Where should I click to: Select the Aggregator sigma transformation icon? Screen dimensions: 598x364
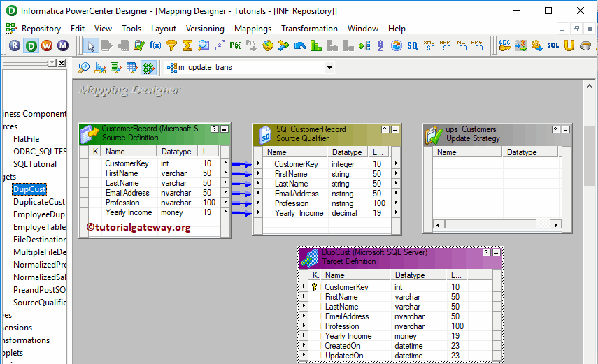pyautogui.click(x=187, y=45)
